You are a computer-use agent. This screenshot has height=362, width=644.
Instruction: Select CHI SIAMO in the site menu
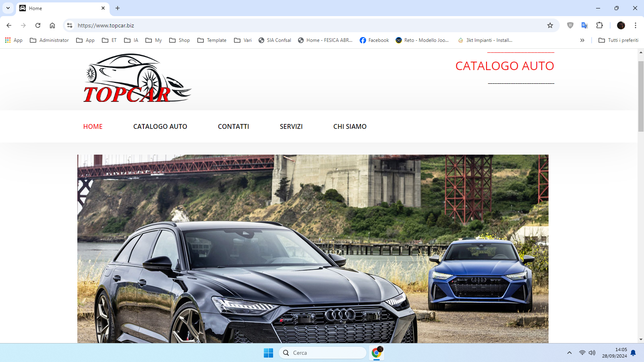[350, 126]
